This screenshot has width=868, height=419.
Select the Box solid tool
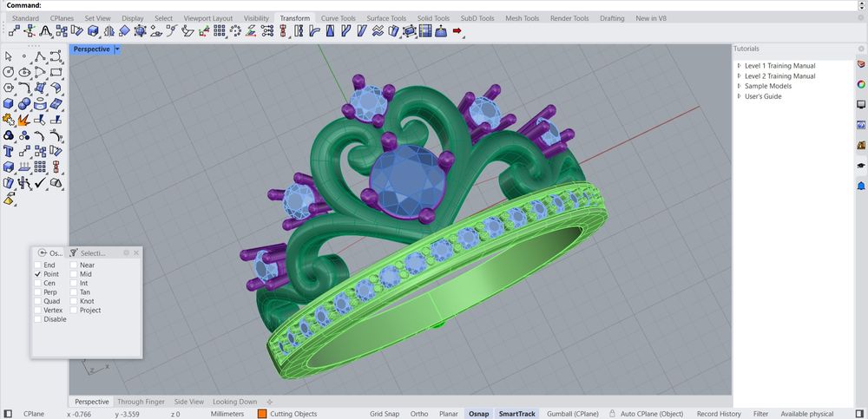(10, 103)
